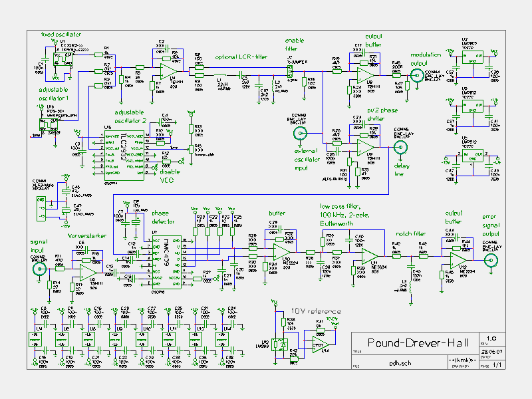The height and width of the screenshot is (399, 532).
Task: Click the TLC2932 chip symbol
Action: point(124,156)
